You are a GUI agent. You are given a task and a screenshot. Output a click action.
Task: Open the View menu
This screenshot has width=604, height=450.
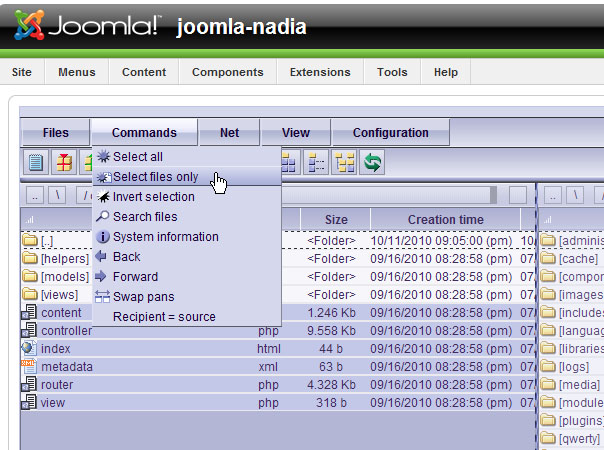tap(295, 133)
